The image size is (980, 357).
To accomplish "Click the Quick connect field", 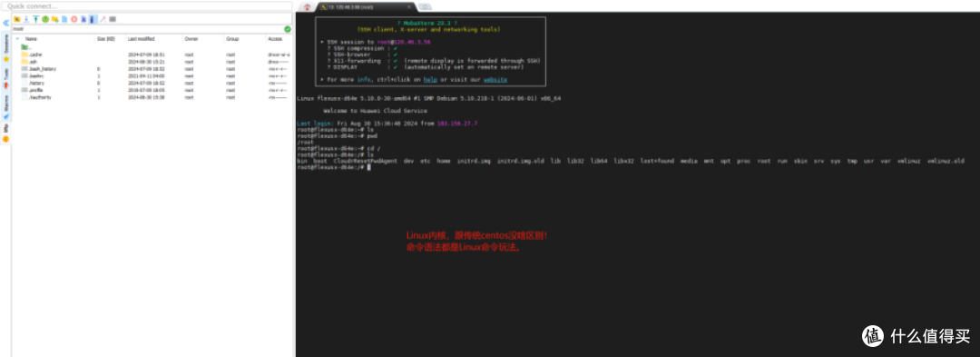I will point(148,5).
